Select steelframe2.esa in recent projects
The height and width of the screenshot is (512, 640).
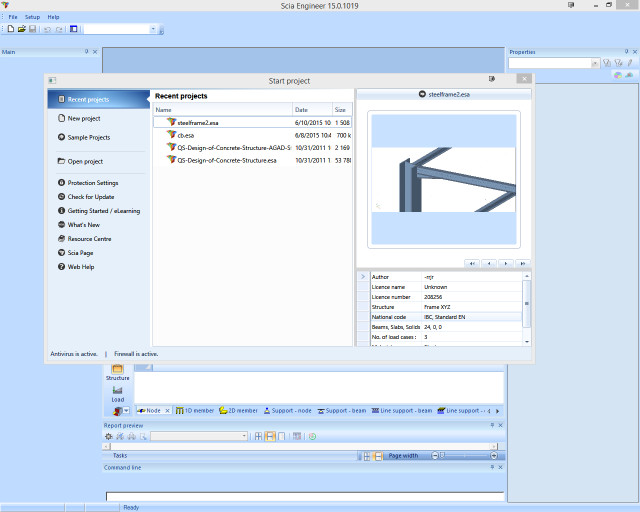[x=252, y=122]
